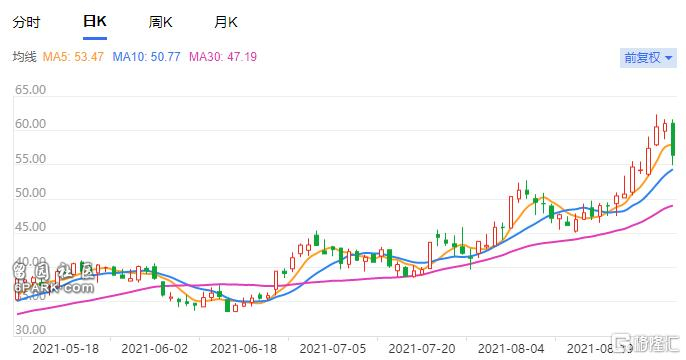Screen dimensions: 686x360
Task: Click the 50.00 price axis label
Action: pyautogui.click(x=30, y=192)
